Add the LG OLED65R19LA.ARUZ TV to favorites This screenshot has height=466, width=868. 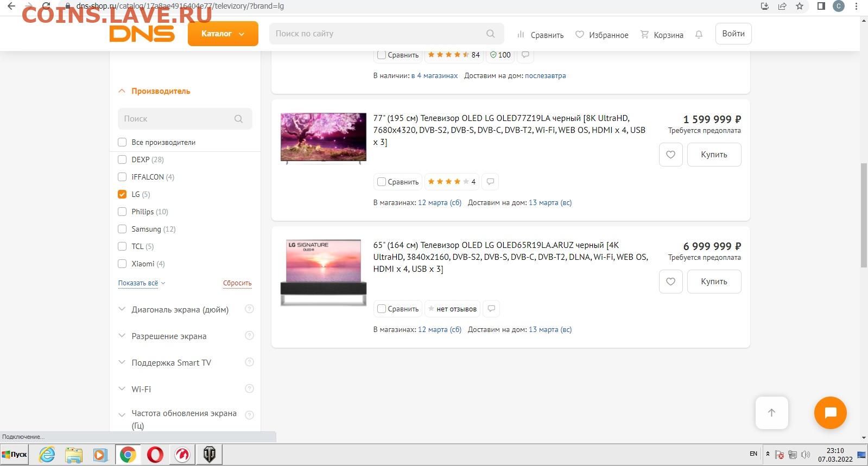[670, 282]
